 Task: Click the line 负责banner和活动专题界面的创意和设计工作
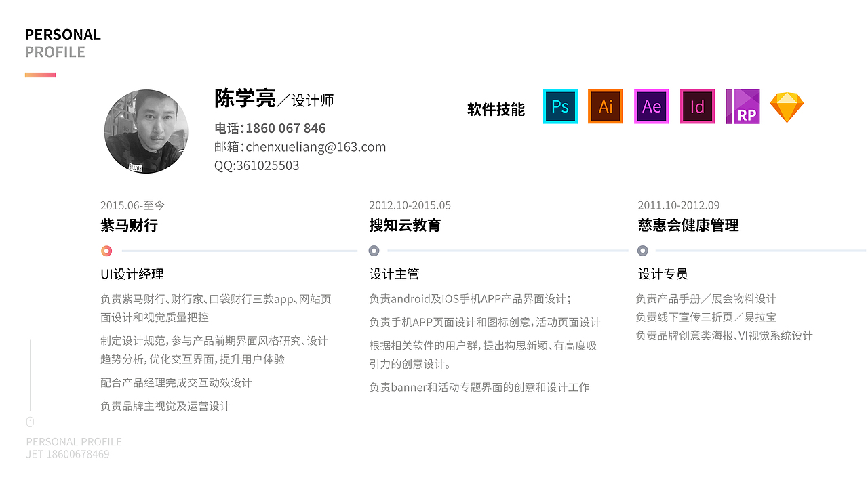[x=479, y=387]
